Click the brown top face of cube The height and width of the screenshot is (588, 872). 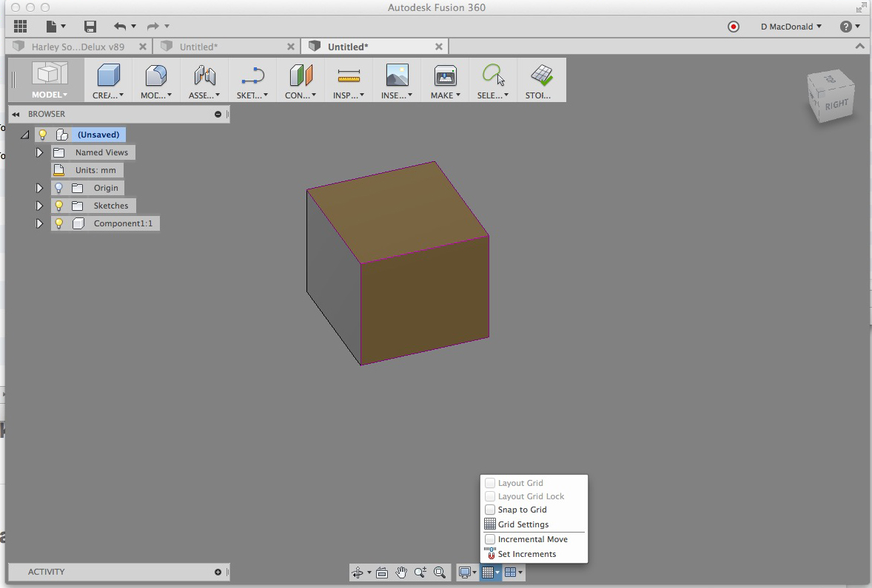[x=398, y=211]
